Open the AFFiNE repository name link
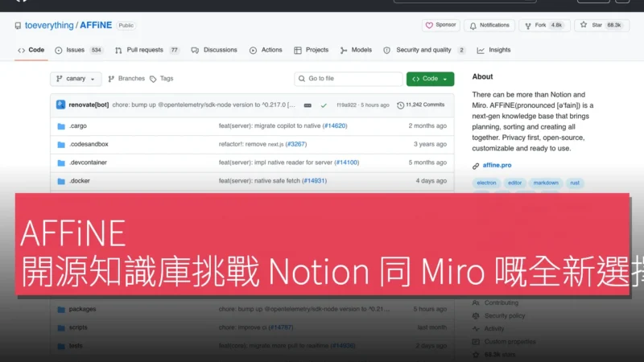Image resolution: width=644 pixels, height=362 pixels. pyautogui.click(x=96, y=26)
